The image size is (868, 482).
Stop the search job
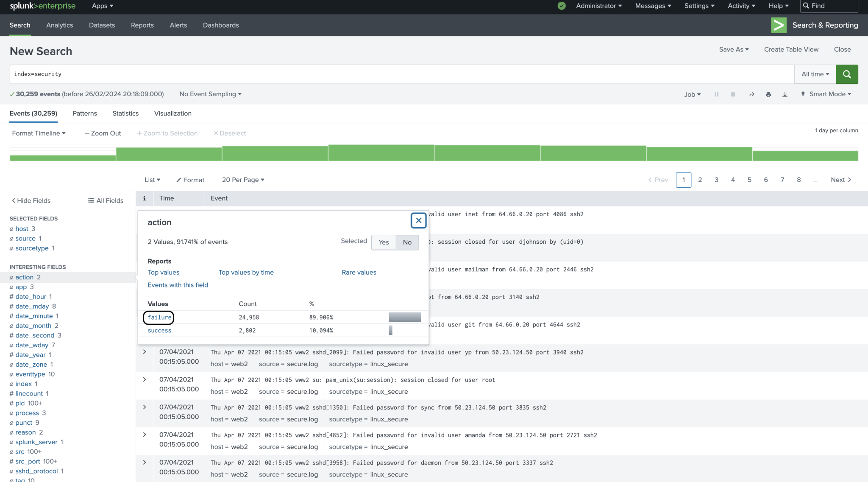(733, 94)
